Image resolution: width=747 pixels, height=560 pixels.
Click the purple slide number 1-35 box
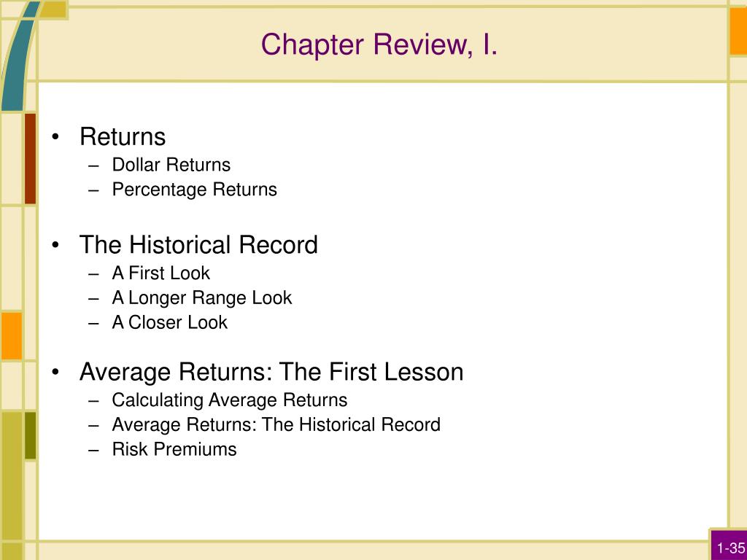click(729, 545)
